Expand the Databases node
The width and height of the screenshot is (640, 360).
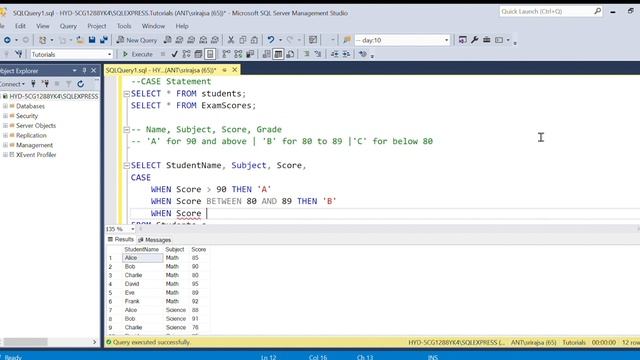coord(5,106)
